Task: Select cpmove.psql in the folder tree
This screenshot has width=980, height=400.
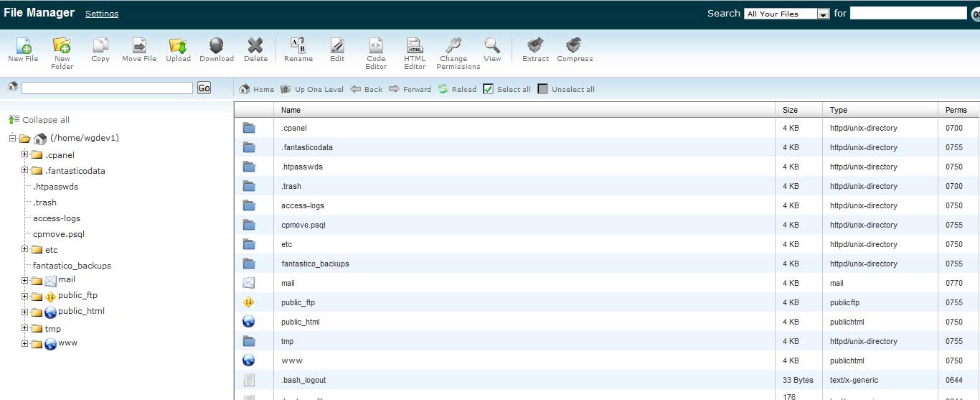Action: pyautogui.click(x=59, y=233)
